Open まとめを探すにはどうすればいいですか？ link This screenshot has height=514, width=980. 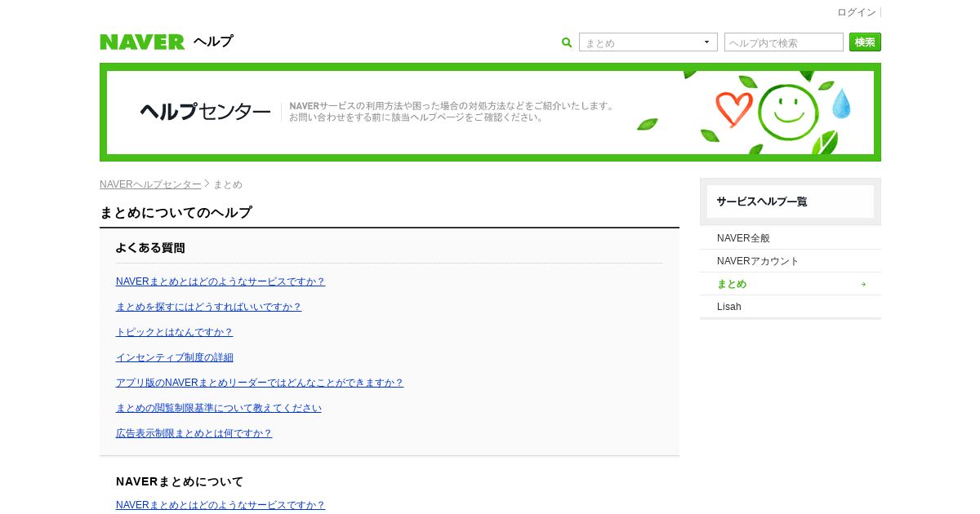point(209,307)
